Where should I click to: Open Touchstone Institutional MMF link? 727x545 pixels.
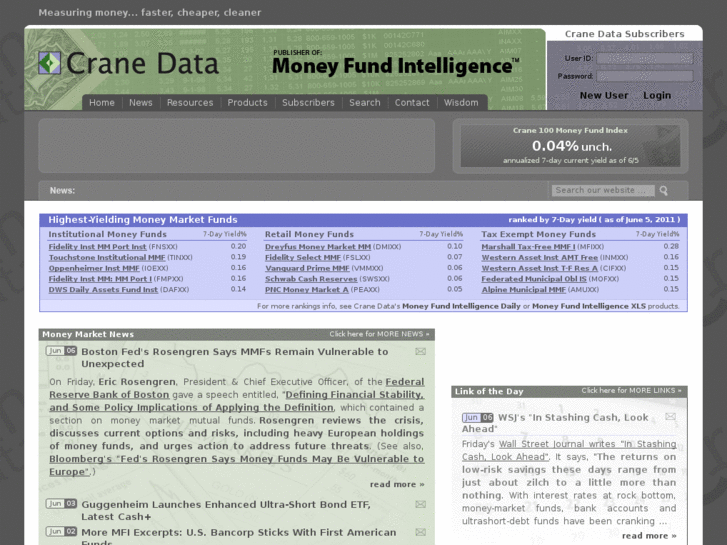pyautogui.click(x=107, y=257)
